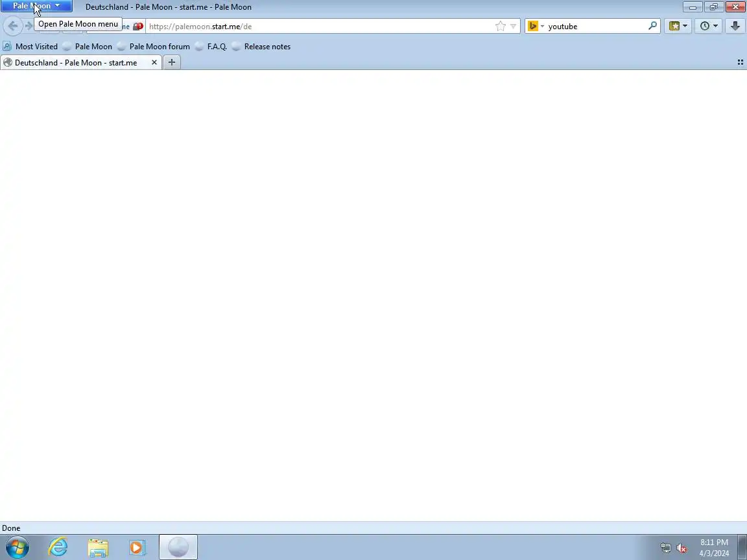Open the Bing search engine selector
This screenshot has height=560, width=747.
tap(536, 26)
